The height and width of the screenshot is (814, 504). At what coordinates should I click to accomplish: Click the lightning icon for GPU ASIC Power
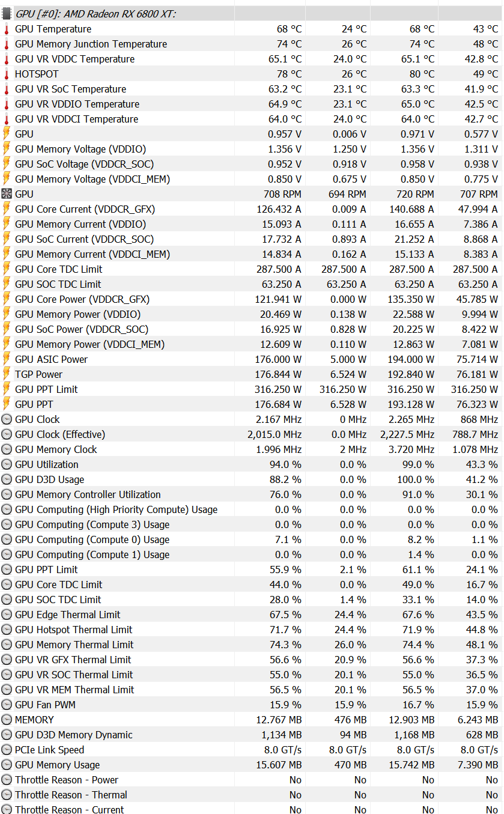tap(7, 359)
